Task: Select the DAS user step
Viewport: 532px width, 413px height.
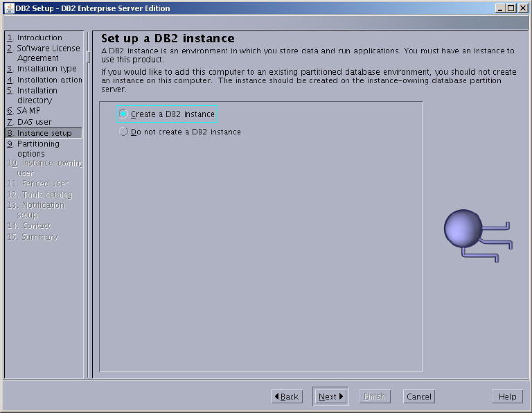Action: pos(29,122)
